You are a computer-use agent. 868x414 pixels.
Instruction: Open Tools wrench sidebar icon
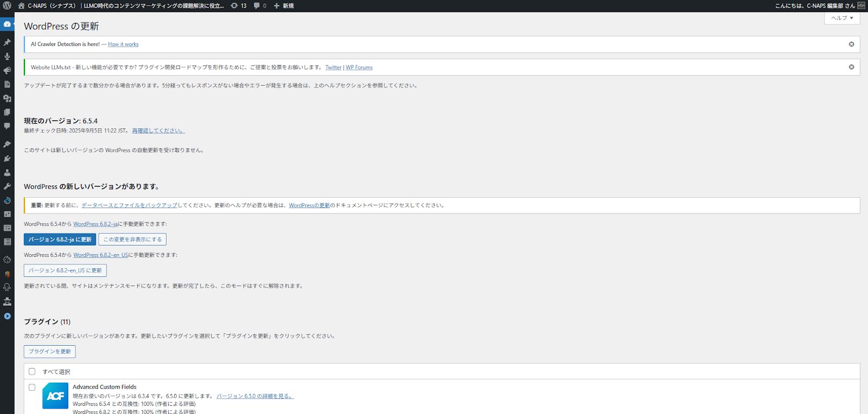click(x=7, y=186)
